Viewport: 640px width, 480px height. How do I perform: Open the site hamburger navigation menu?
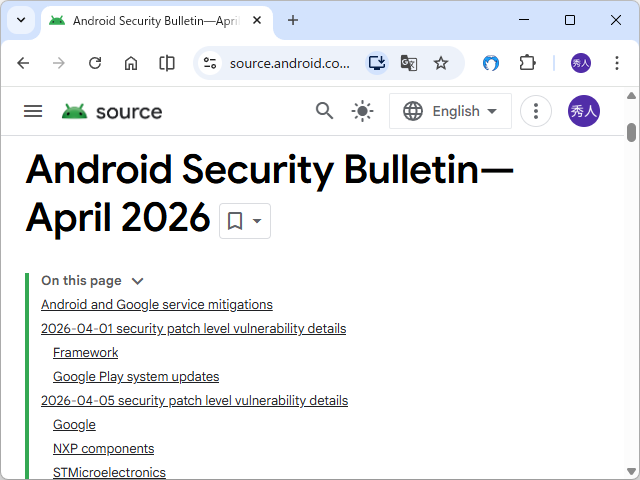pos(33,111)
